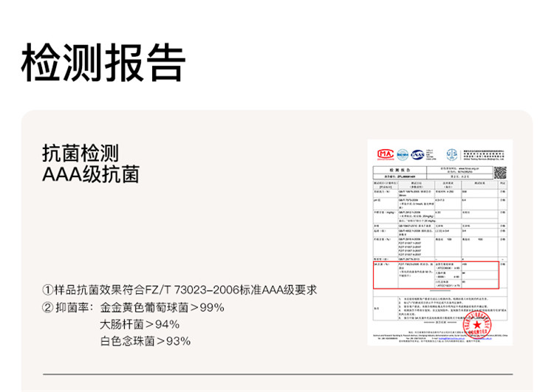Screen dimensions: 554x392
Task: Click the blue ilac-MRA round logo
Action: pyautogui.click(x=403, y=154)
